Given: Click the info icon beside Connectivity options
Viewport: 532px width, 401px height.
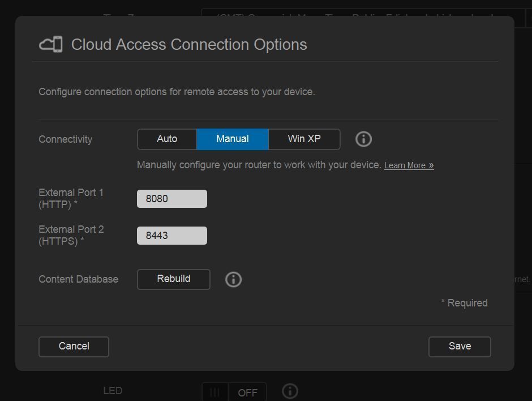Looking at the screenshot, I should pos(363,139).
